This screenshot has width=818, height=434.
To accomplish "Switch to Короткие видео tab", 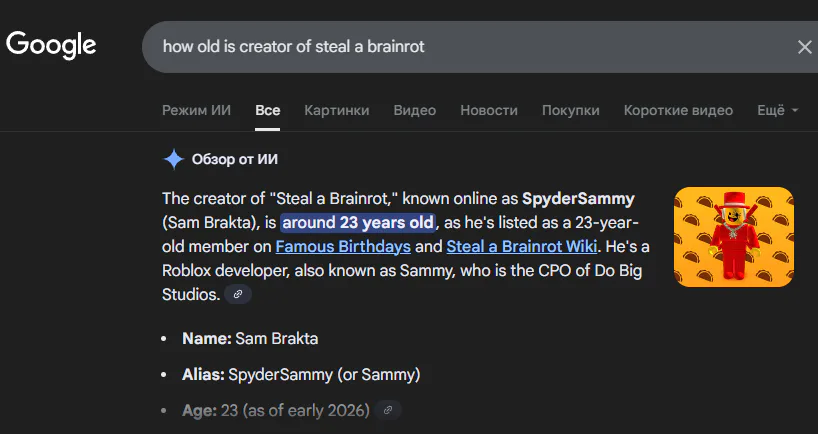I will click(x=678, y=110).
